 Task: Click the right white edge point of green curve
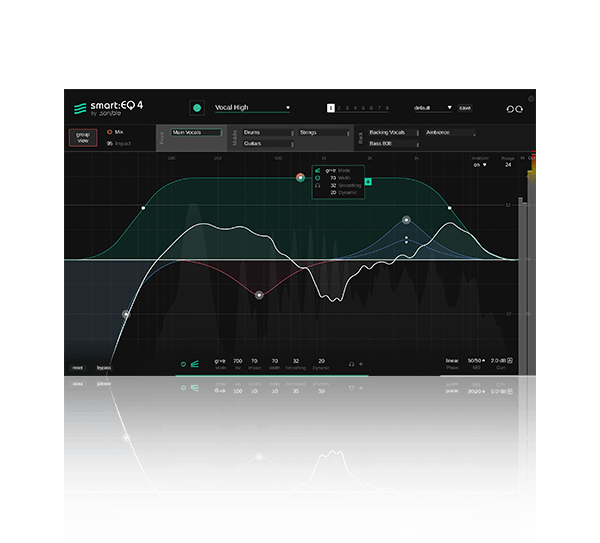click(x=450, y=208)
